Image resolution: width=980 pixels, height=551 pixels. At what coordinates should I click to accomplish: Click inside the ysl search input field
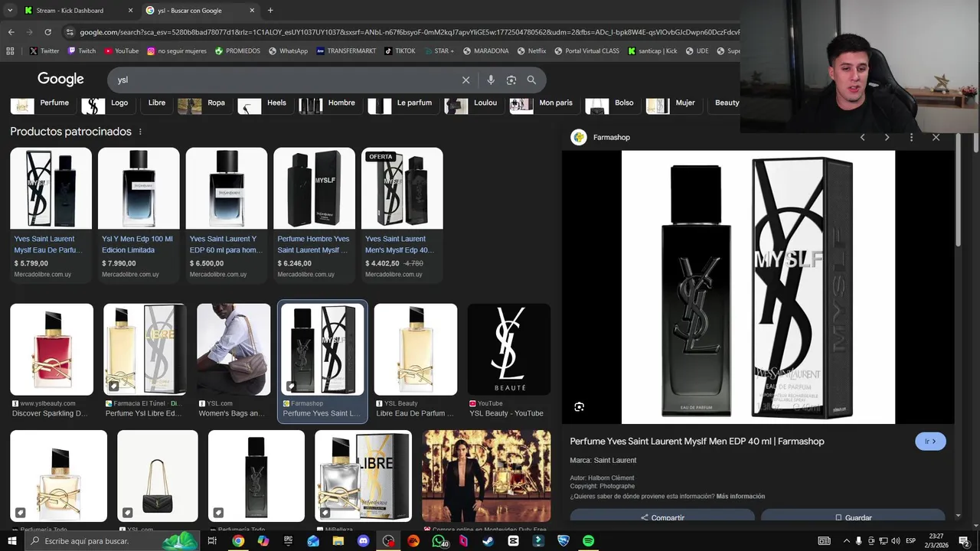[x=283, y=80]
